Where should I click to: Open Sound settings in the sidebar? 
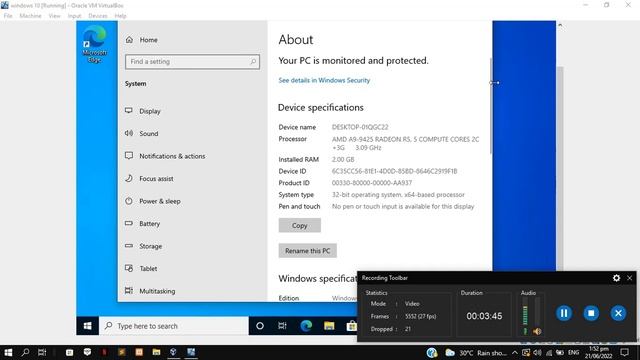pos(149,133)
